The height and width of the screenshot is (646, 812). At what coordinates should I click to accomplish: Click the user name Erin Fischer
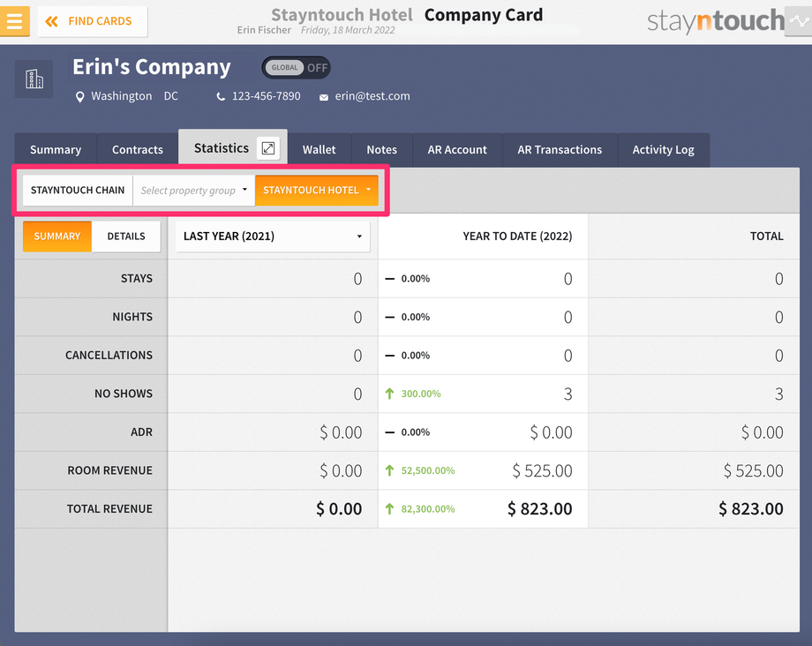coord(264,30)
